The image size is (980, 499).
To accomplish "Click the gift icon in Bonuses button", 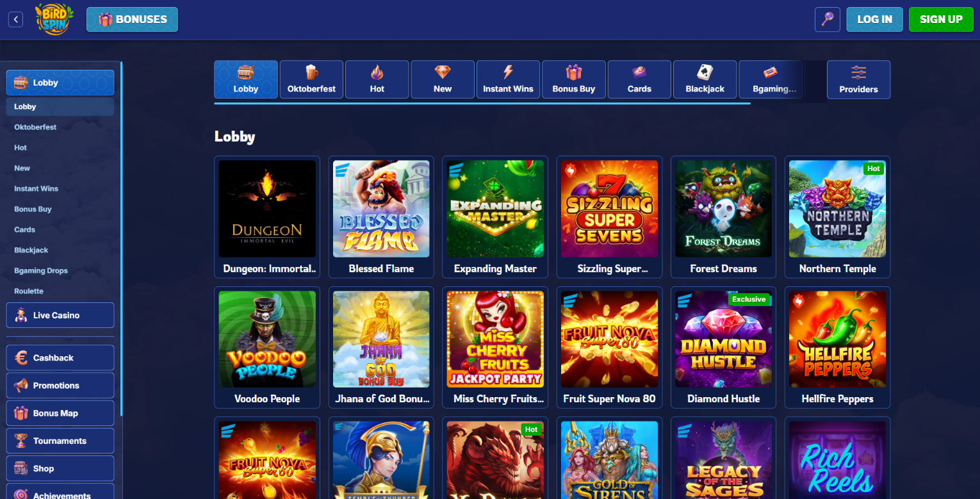I will pyautogui.click(x=106, y=19).
